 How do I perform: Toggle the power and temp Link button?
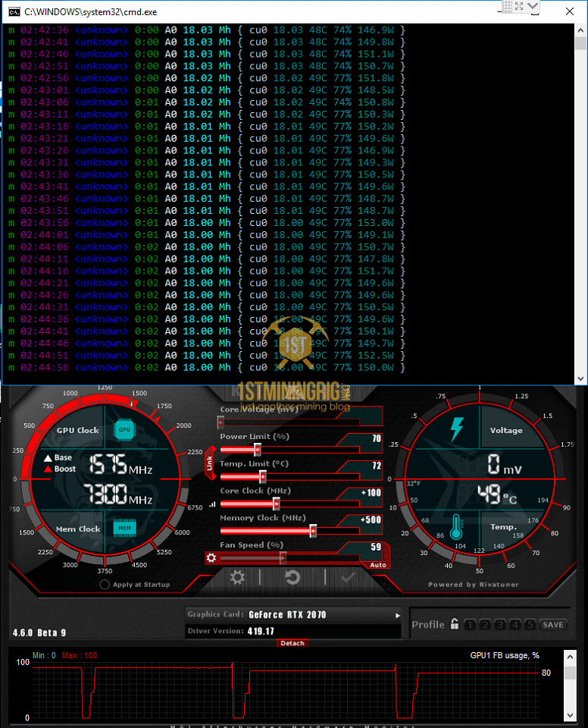coord(210,463)
